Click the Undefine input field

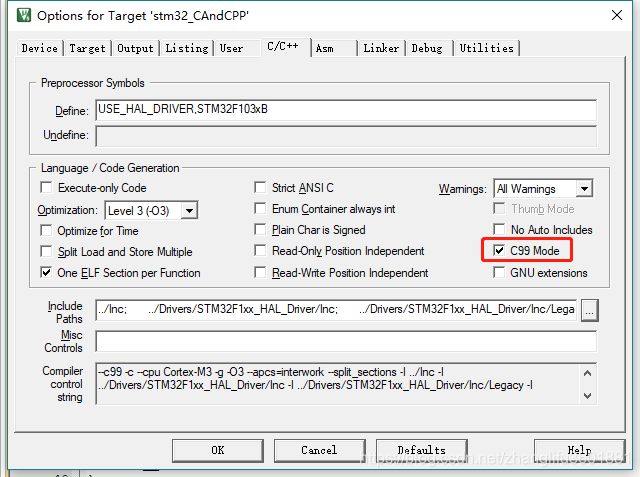coord(346,136)
